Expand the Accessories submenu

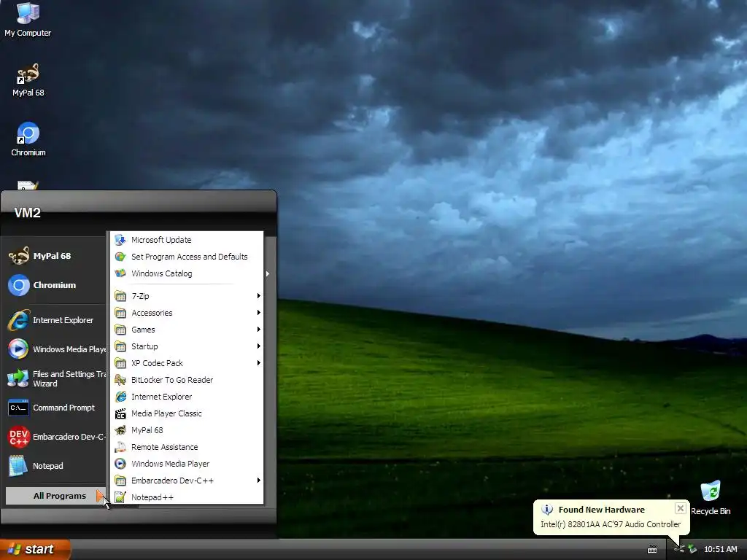click(187, 313)
